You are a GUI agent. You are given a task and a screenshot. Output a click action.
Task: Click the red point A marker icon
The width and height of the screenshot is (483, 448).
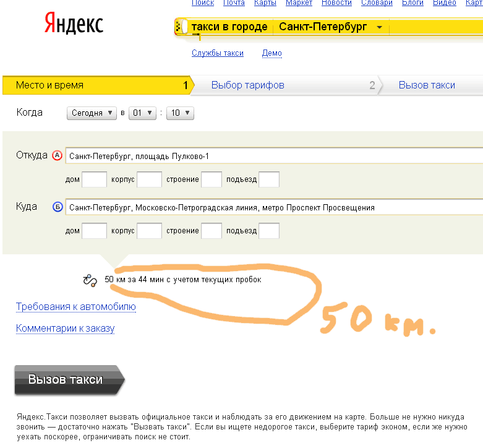pos(57,155)
